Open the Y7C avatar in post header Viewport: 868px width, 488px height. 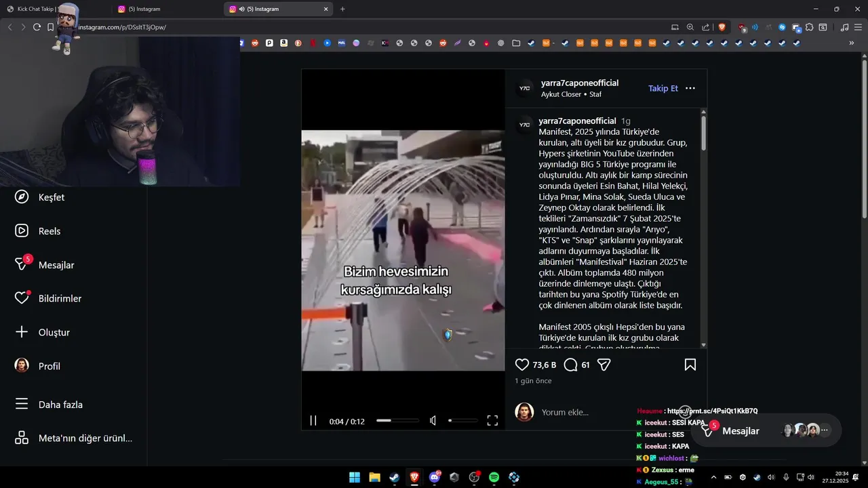coord(524,88)
